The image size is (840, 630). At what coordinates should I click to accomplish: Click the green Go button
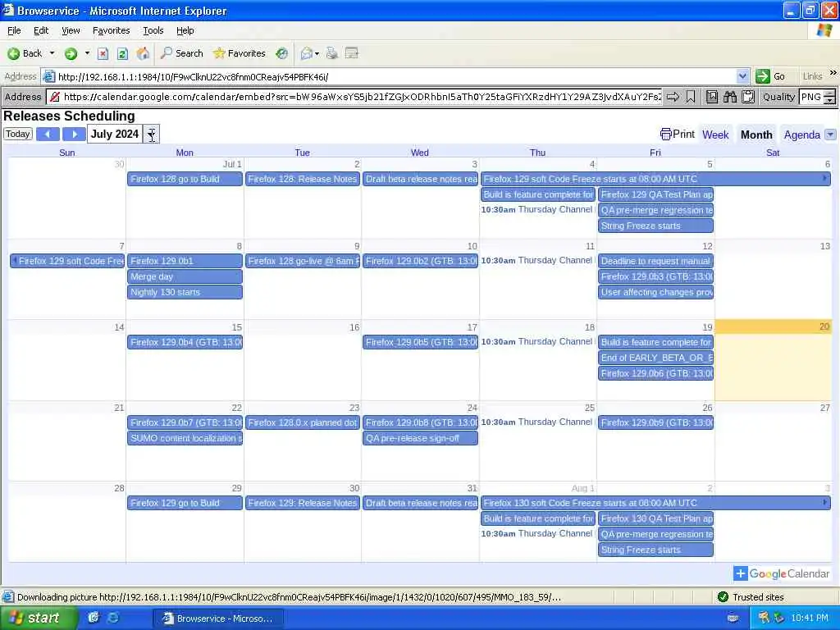coord(770,76)
